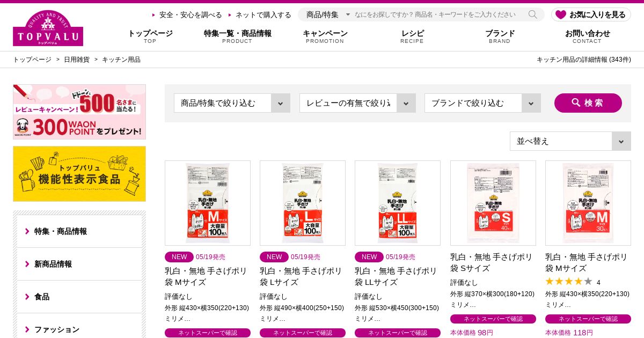Click the TOPVALU logo
The height and width of the screenshot is (338, 644).
(x=48, y=28)
